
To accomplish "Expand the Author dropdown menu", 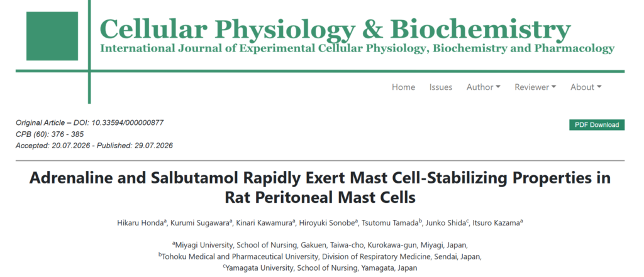I will click(x=484, y=87).
